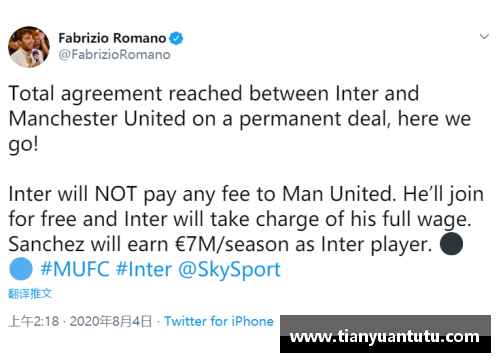
Task: Click the 2020年8月4日 date text
Action: 111,321
